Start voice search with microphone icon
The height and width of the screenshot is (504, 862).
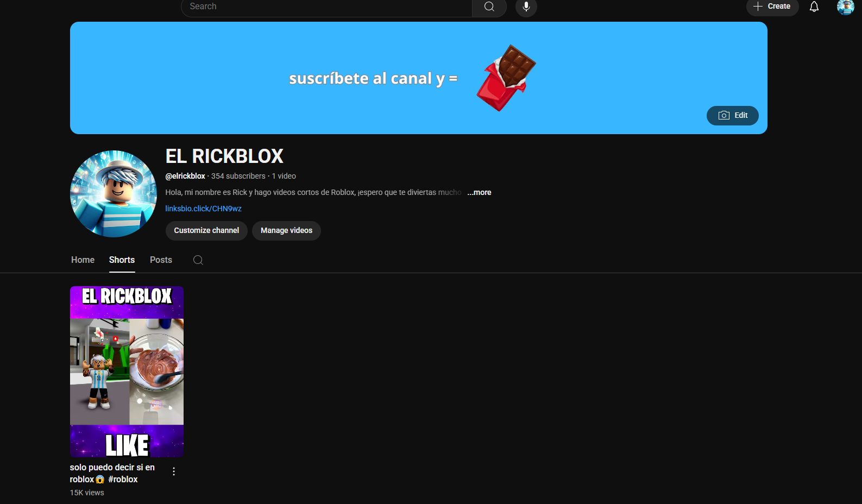pos(526,7)
